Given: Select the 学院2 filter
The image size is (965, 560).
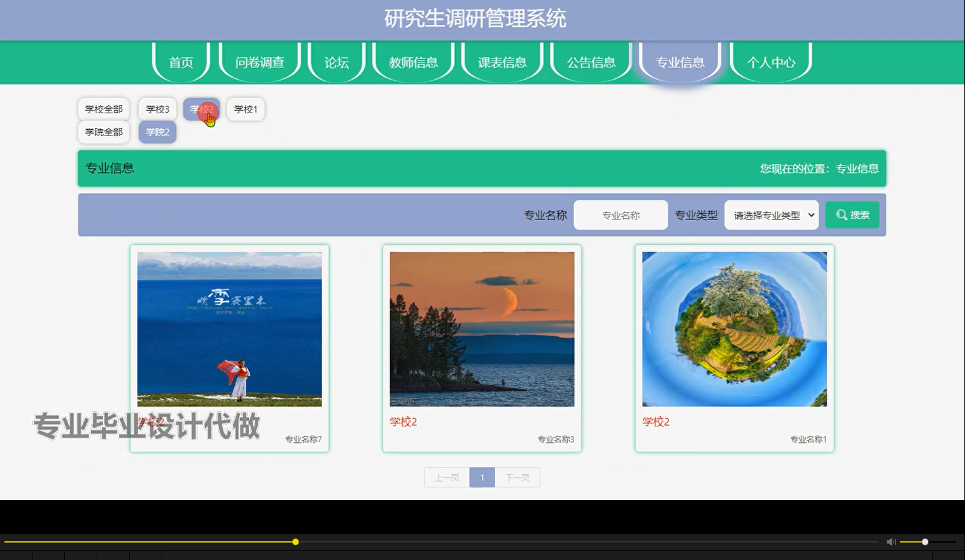Looking at the screenshot, I should point(157,132).
